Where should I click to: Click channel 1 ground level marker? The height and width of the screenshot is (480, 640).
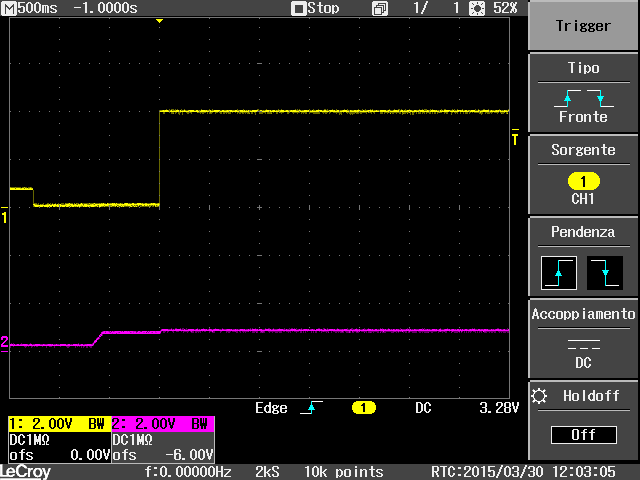pos(4,215)
